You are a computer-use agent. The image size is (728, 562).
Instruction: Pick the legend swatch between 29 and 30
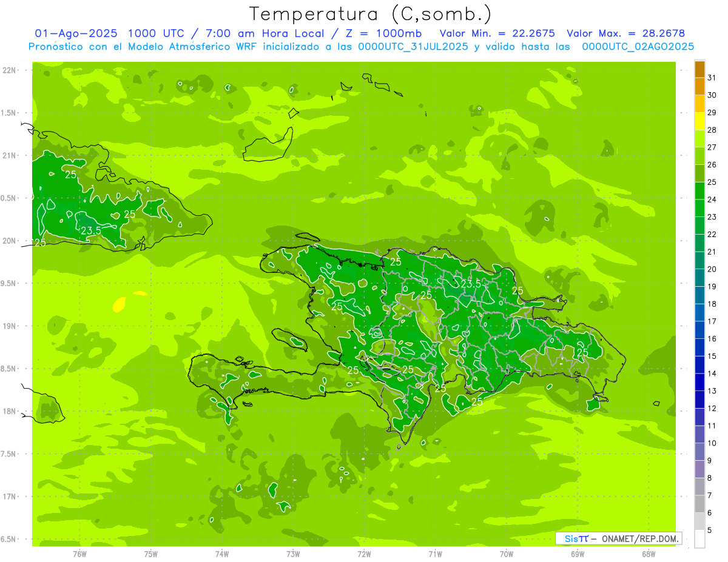(x=699, y=104)
